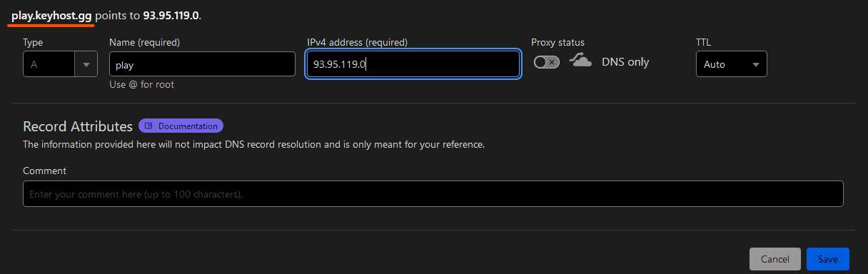868x274 pixels.
Task: Click the Type field down arrow
Action: pos(86,64)
